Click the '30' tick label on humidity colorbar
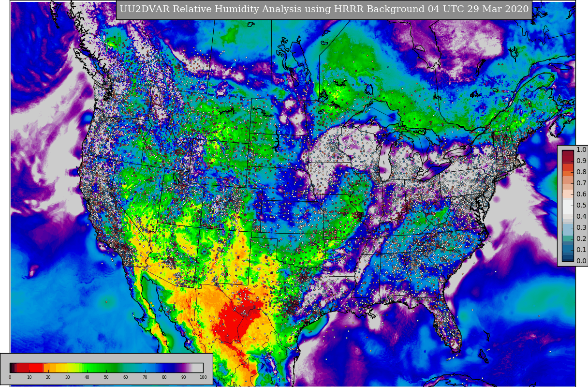The width and height of the screenshot is (588, 387). tap(68, 377)
